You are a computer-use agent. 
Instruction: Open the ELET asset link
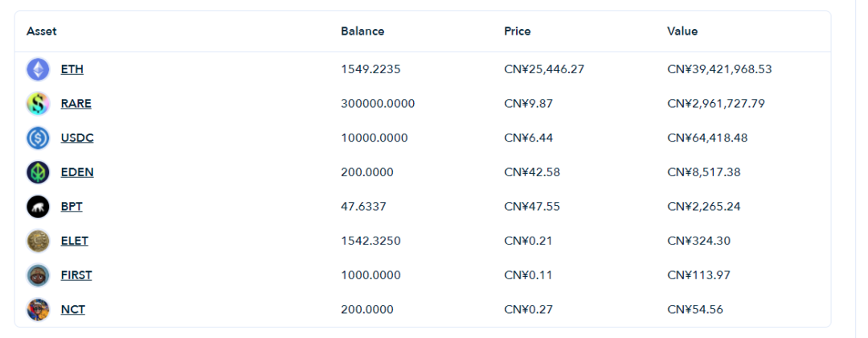coord(74,241)
